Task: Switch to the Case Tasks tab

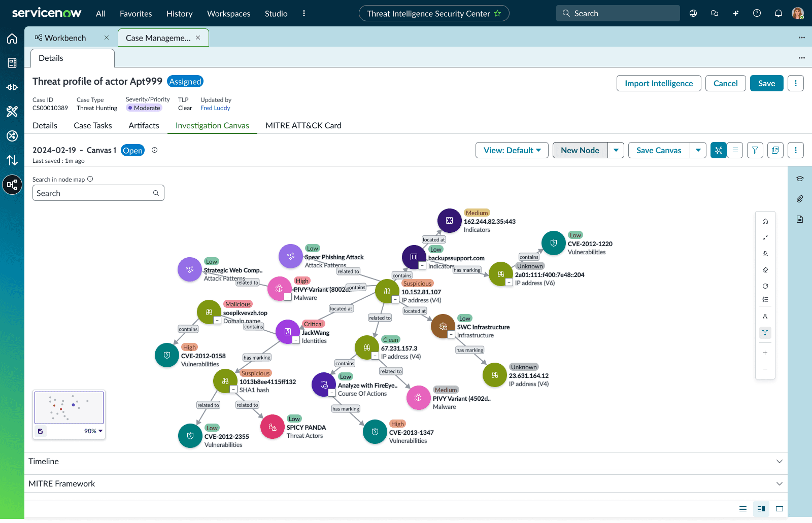Action: (93, 125)
